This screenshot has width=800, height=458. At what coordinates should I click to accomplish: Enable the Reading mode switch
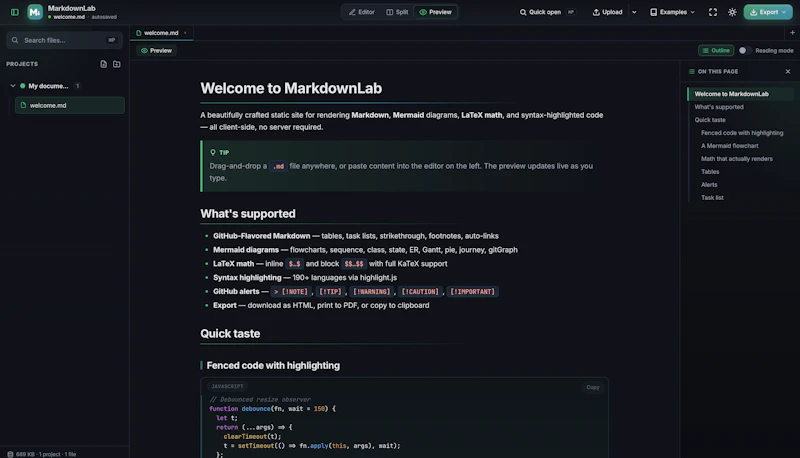(x=745, y=50)
